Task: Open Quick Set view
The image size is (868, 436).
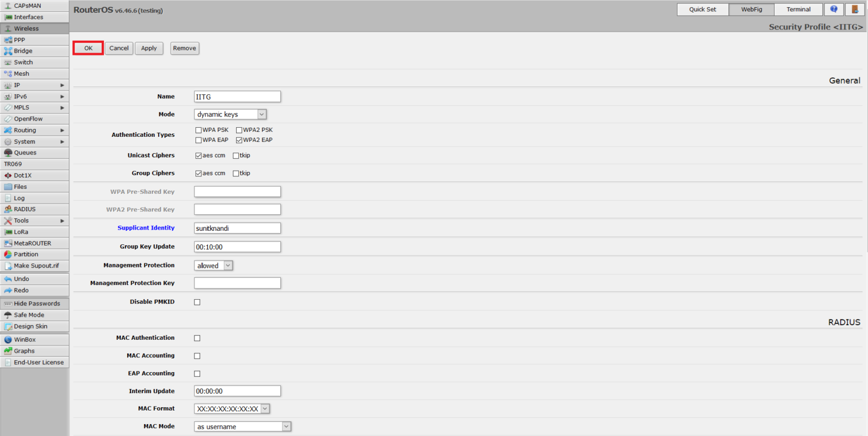Action: (x=702, y=9)
